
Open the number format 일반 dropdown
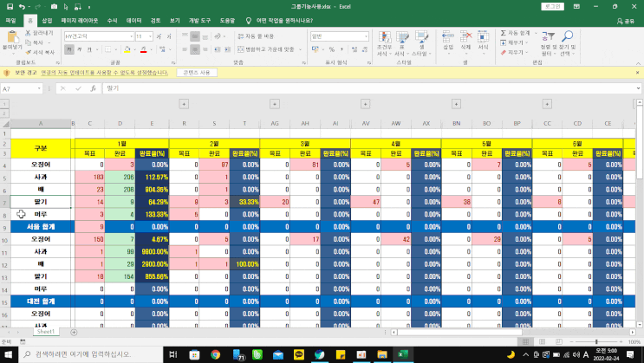pyautogui.click(x=366, y=36)
